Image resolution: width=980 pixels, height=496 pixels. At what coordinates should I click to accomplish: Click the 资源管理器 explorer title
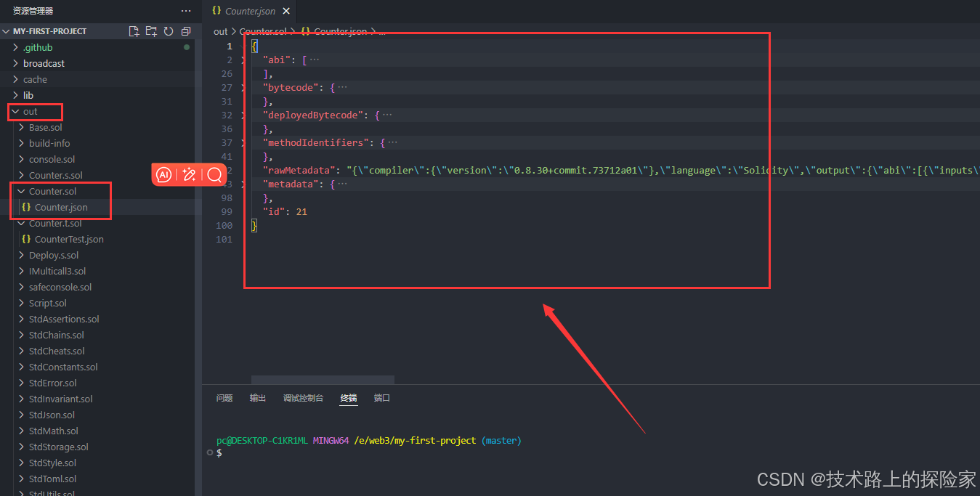point(33,11)
